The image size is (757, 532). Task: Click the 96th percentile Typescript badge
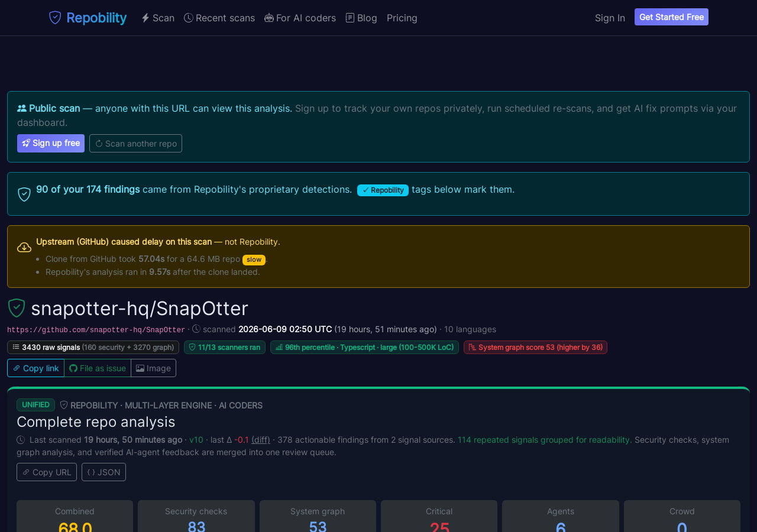[364, 347]
